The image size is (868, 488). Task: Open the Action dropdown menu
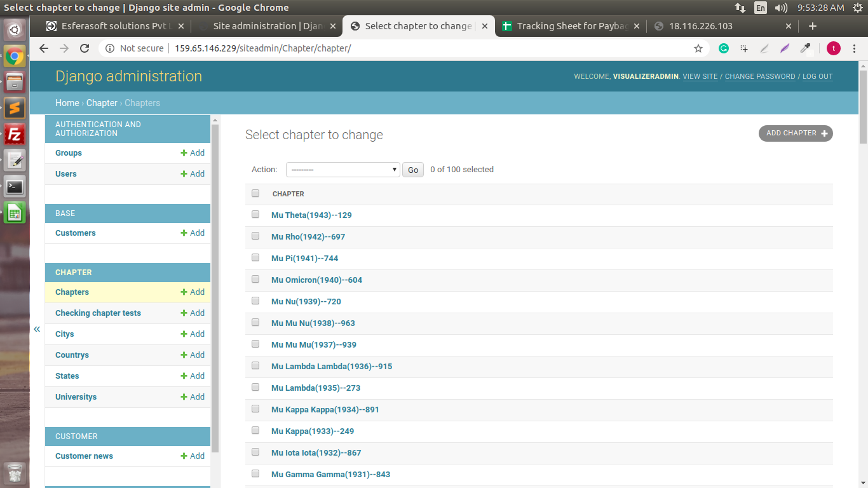pos(342,170)
